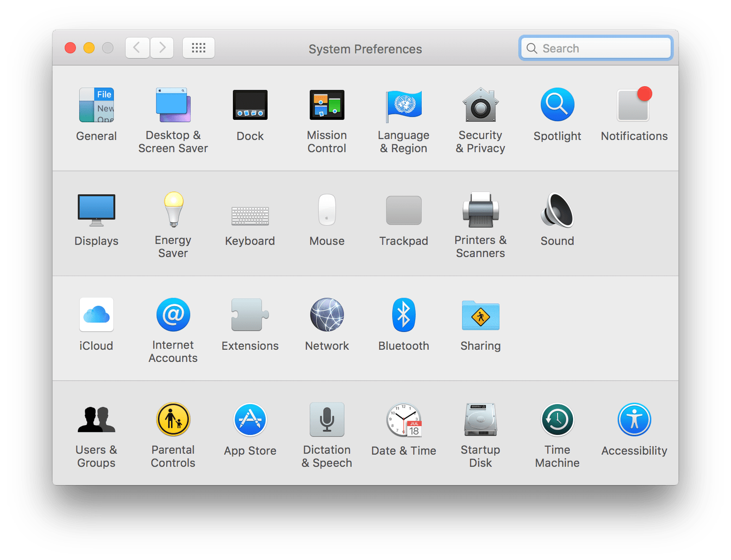Minimize window with the yellow button
The height and width of the screenshot is (560, 731).
click(x=89, y=48)
